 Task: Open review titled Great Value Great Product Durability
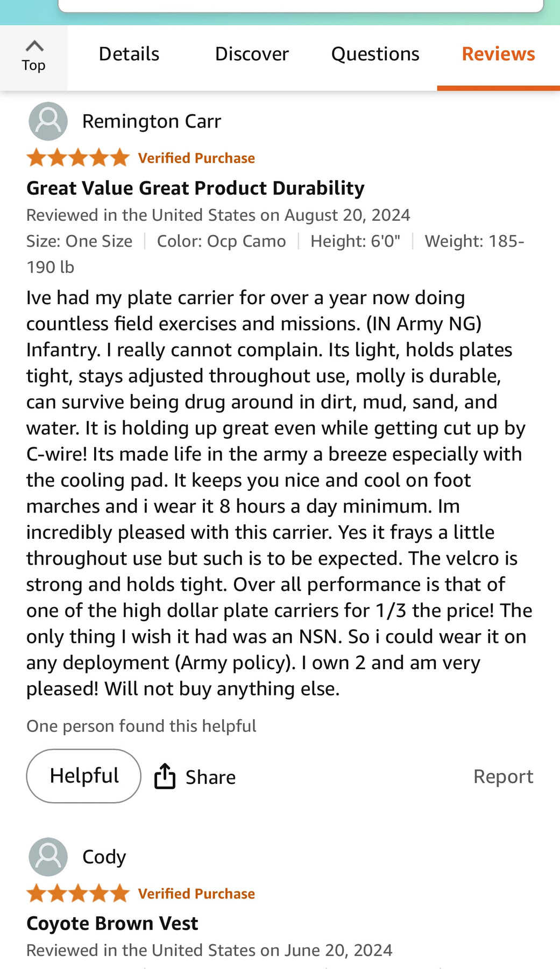tap(195, 188)
